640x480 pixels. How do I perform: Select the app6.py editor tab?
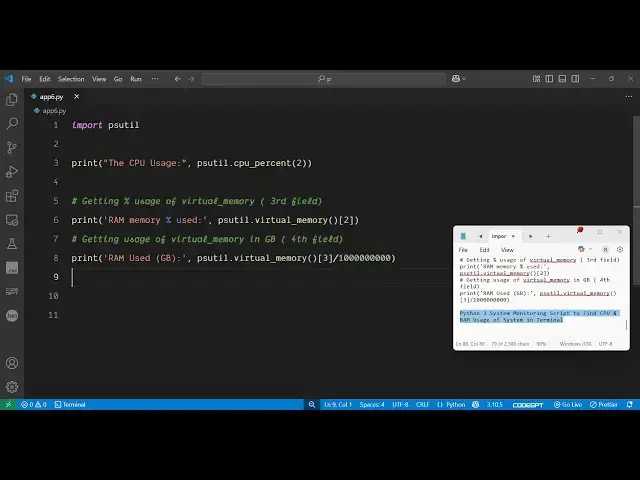coord(51,97)
